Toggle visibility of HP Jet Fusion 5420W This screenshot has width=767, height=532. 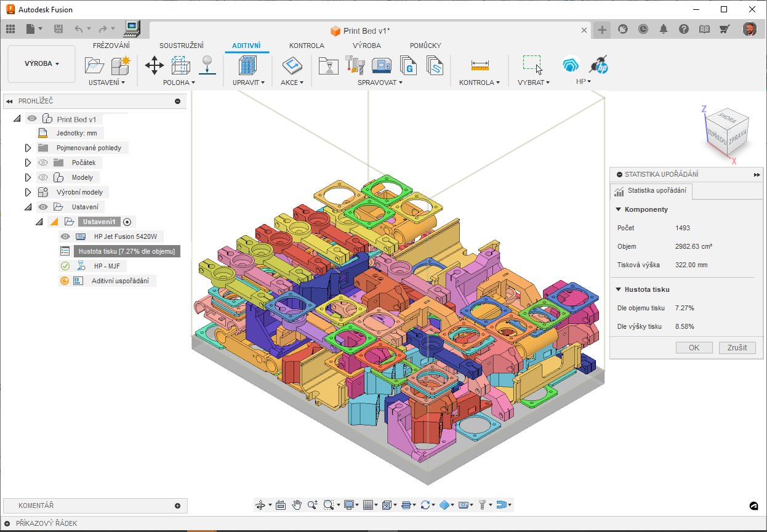65,236
